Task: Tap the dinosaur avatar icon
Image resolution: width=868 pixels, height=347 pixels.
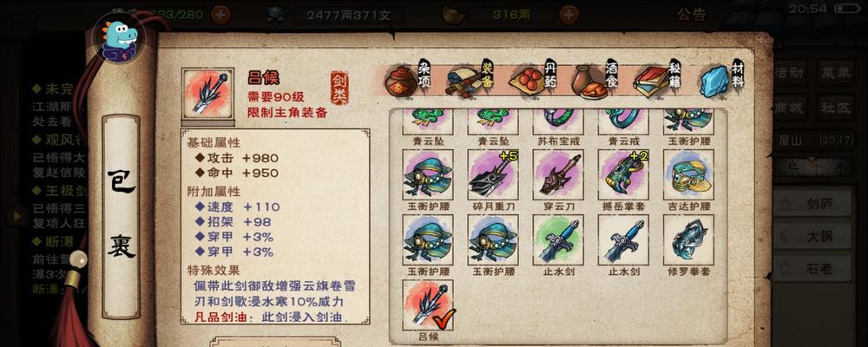Action: tap(119, 38)
